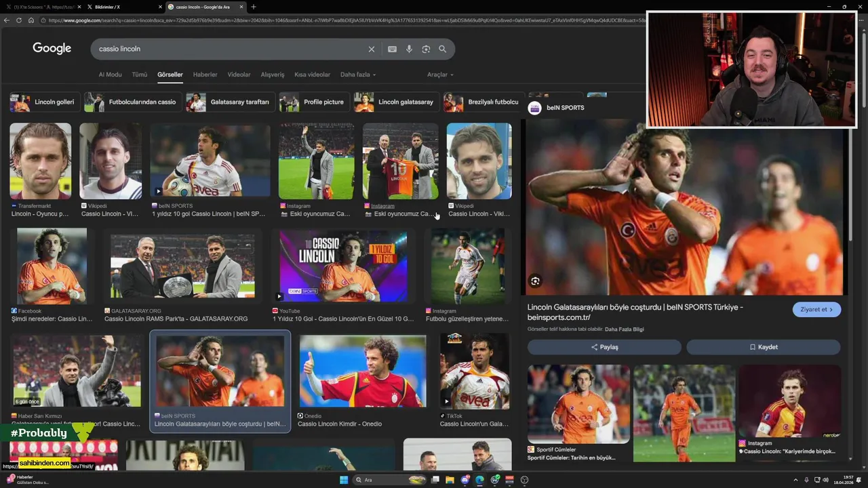
Task: Open Onedio 'Cassio Lincoln Kimdir' thumbnail
Action: coord(363,371)
